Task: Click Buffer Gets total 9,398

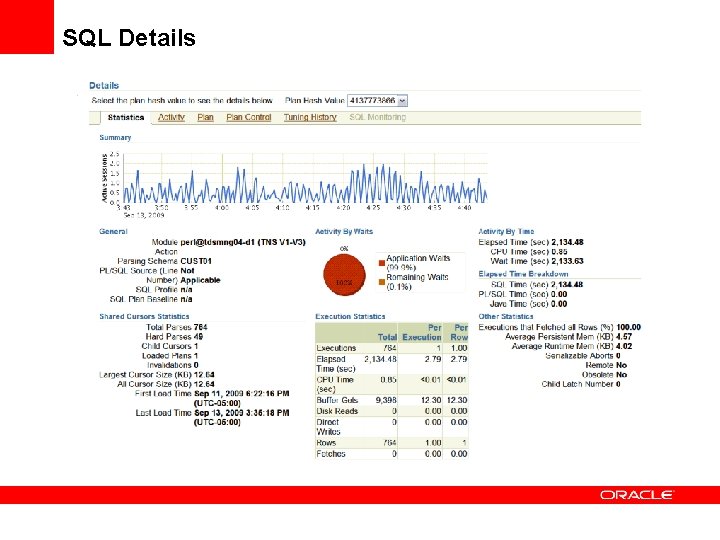Action: pos(386,400)
